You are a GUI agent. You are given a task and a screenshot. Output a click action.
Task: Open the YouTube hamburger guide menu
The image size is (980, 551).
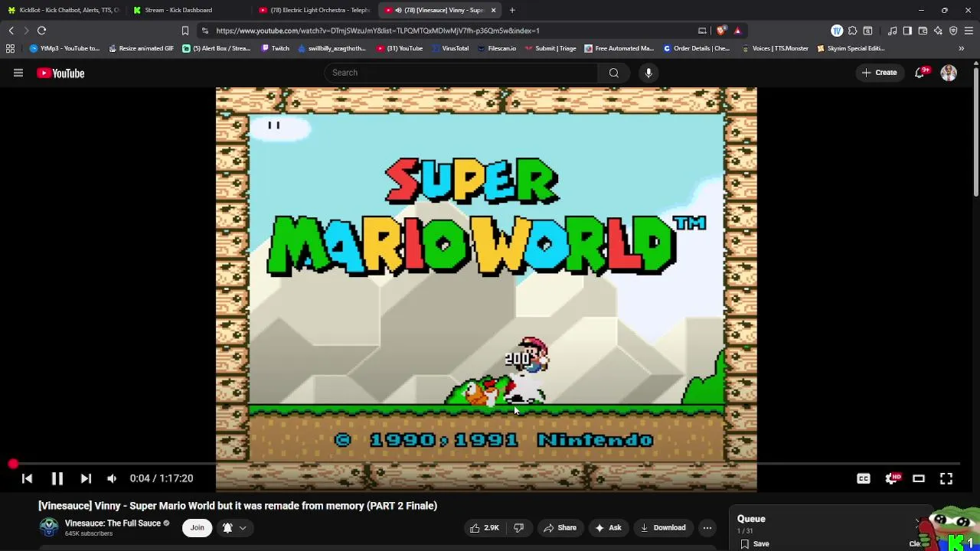point(18,73)
